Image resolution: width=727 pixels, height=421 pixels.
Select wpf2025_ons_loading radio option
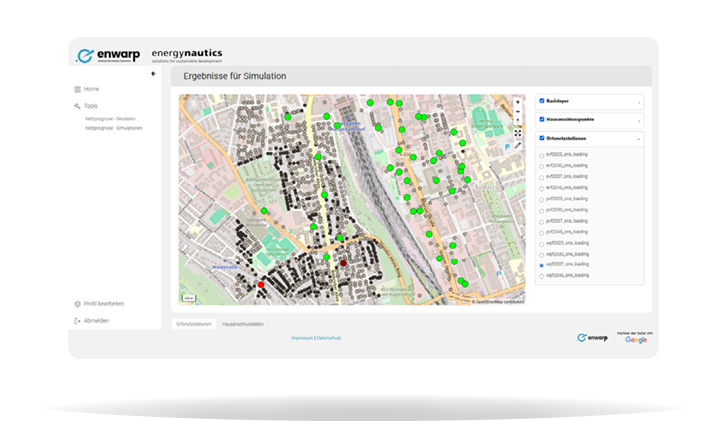click(x=542, y=244)
